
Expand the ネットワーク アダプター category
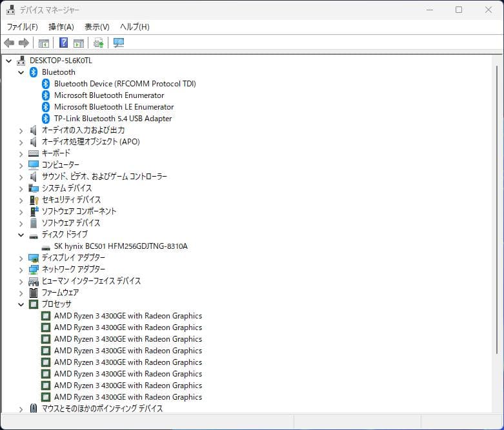[x=21, y=270]
